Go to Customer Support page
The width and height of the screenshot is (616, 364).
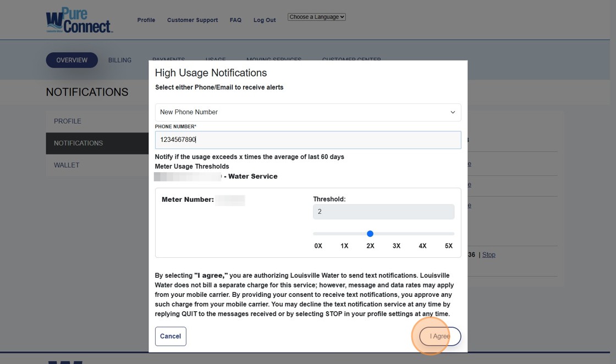tap(193, 20)
